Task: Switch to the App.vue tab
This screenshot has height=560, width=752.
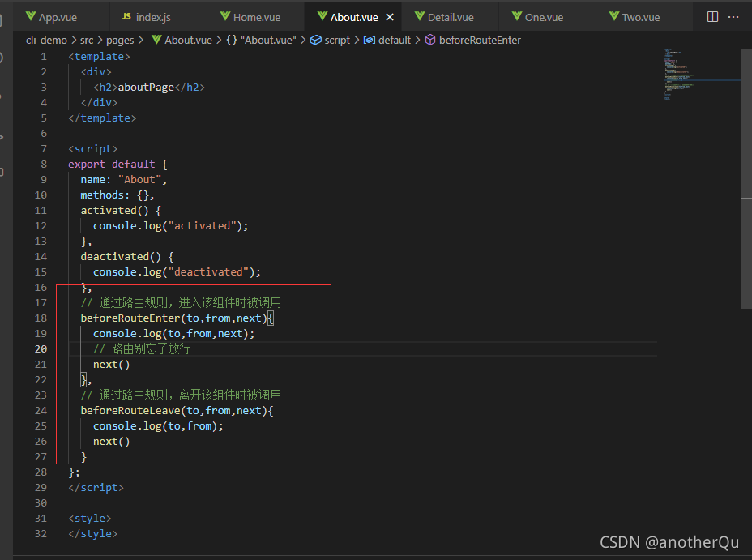Action: coord(51,17)
